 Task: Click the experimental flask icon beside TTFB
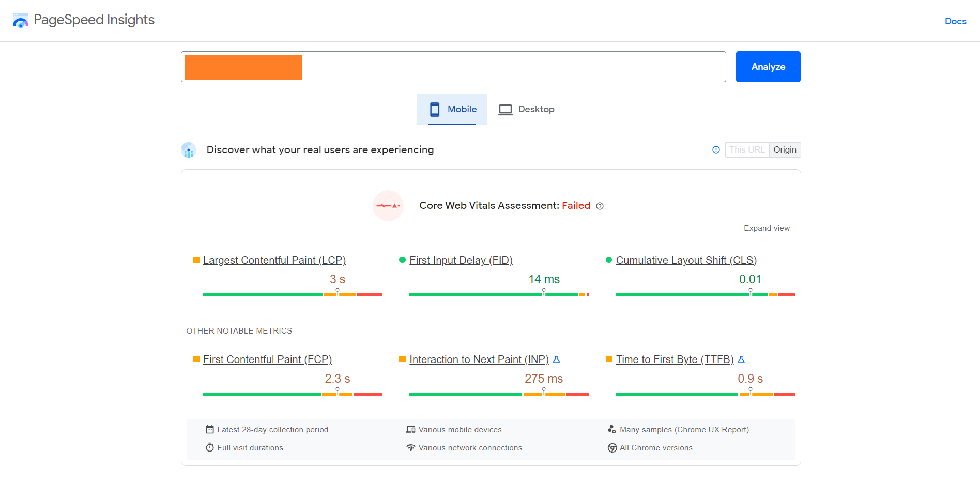pos(741,359)
